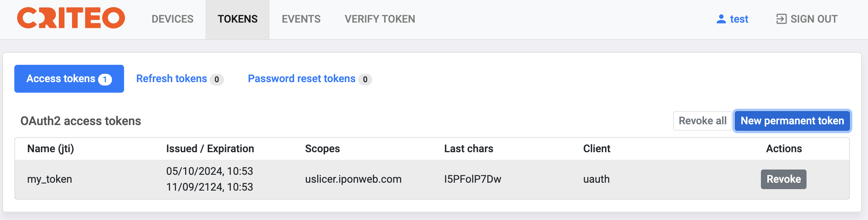
Task: Create a New permanent token
Action: point(792,121)
